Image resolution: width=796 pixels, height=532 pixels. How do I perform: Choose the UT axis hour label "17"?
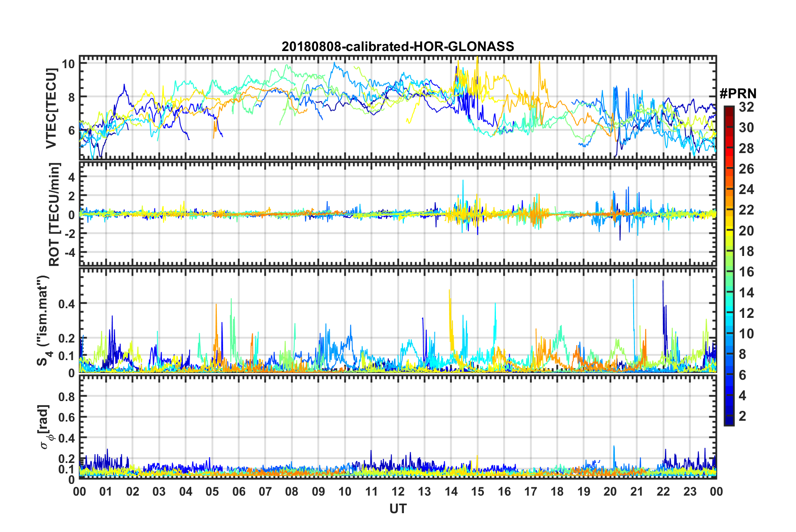[x=531, y=491]
